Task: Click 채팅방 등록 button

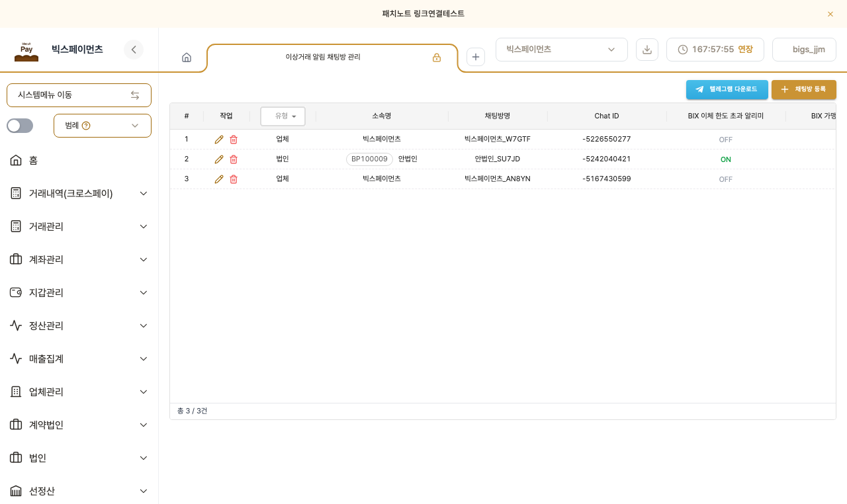Action: (804, 89)
